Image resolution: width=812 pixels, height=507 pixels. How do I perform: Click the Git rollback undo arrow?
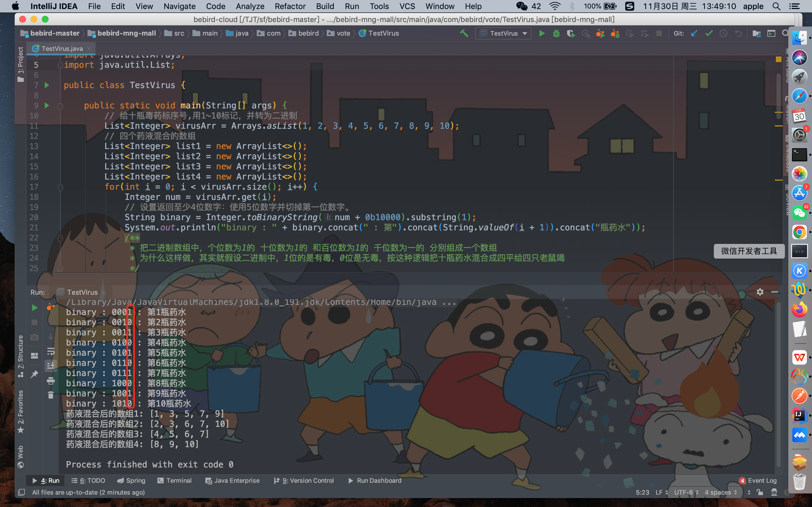738,33
